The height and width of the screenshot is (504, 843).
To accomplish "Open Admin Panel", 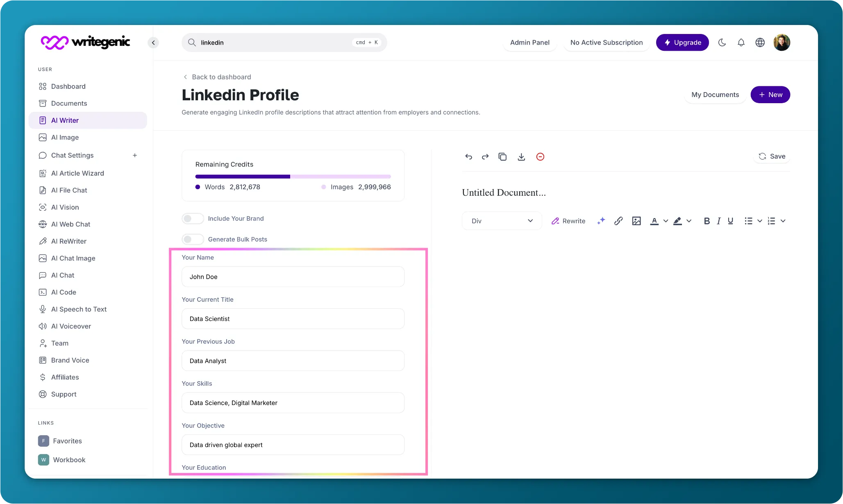I will pyautogui.click(x=529, y=43).
